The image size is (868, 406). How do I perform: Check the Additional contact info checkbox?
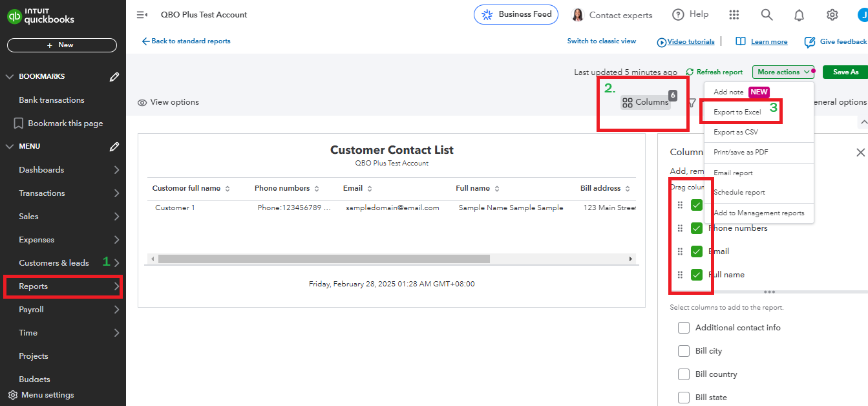(684, 328)
